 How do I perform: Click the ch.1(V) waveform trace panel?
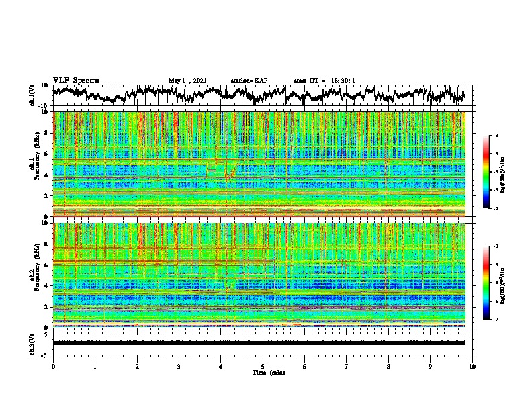coord(264,95)
